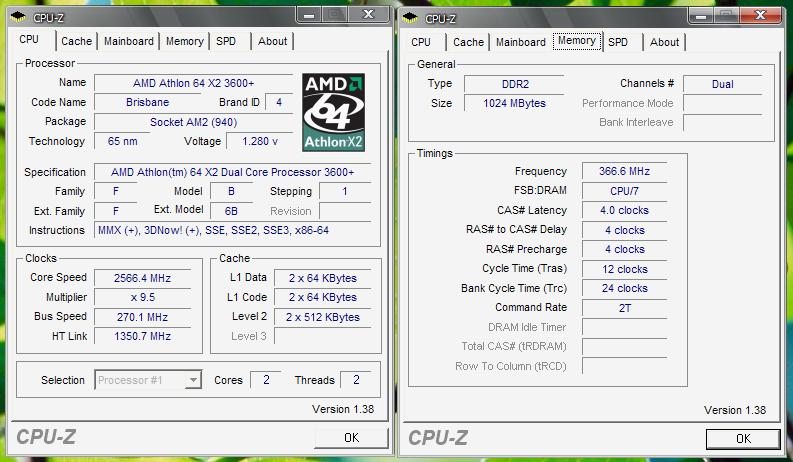Click the L1 Data value 2 x 64 KBytes

[323, 278]
